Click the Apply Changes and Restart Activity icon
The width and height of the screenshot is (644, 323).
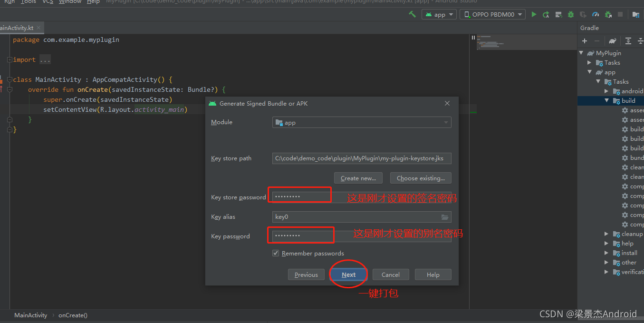pos(546,14)
